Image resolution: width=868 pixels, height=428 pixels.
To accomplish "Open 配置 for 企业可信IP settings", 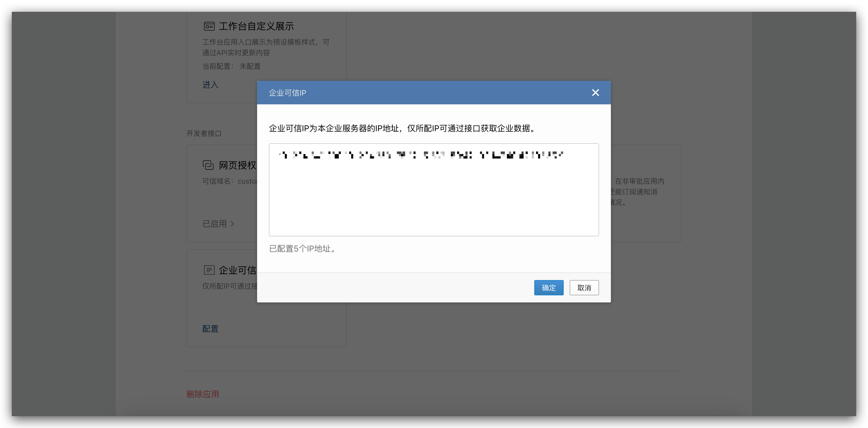I will pos(210,329).
